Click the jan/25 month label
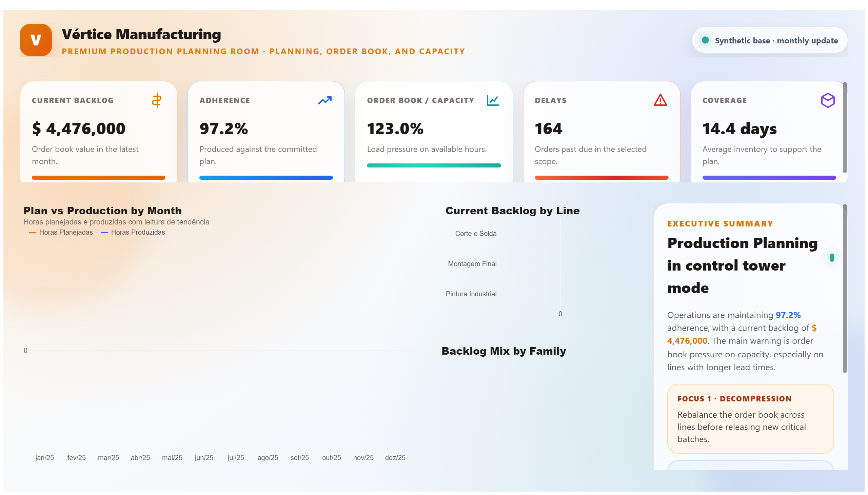868x495 pixels. [44, 458]
